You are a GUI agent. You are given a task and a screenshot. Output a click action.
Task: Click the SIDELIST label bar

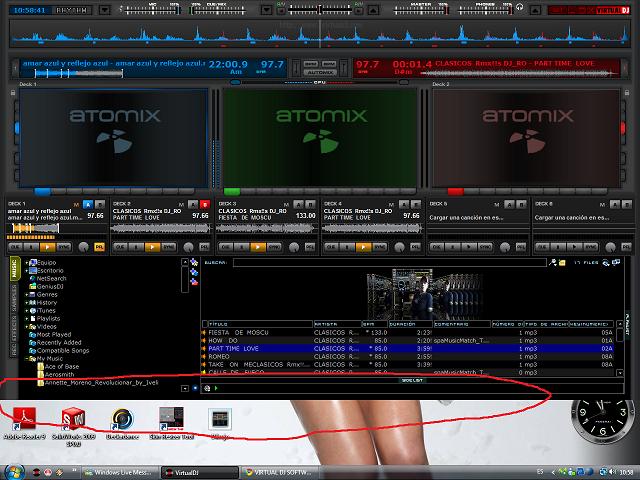412,380
